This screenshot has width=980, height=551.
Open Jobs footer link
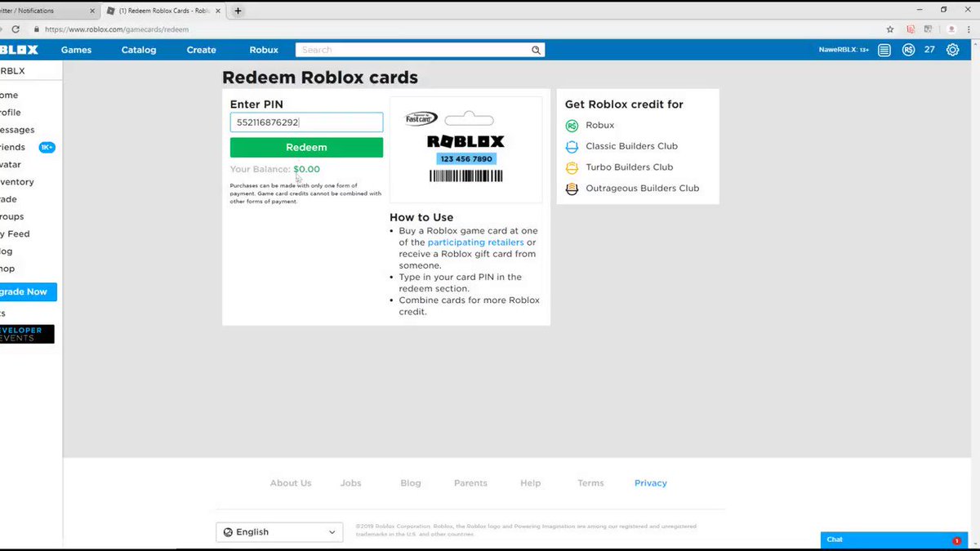(x=350, y=483)
